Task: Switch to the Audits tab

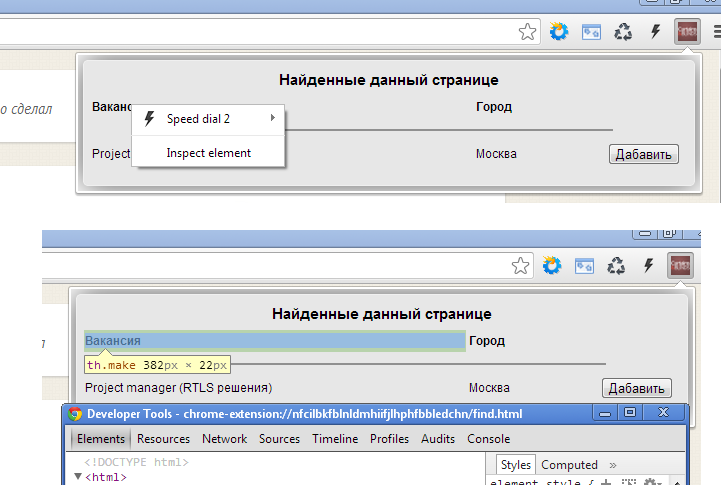Action: (x=438, y=439)
